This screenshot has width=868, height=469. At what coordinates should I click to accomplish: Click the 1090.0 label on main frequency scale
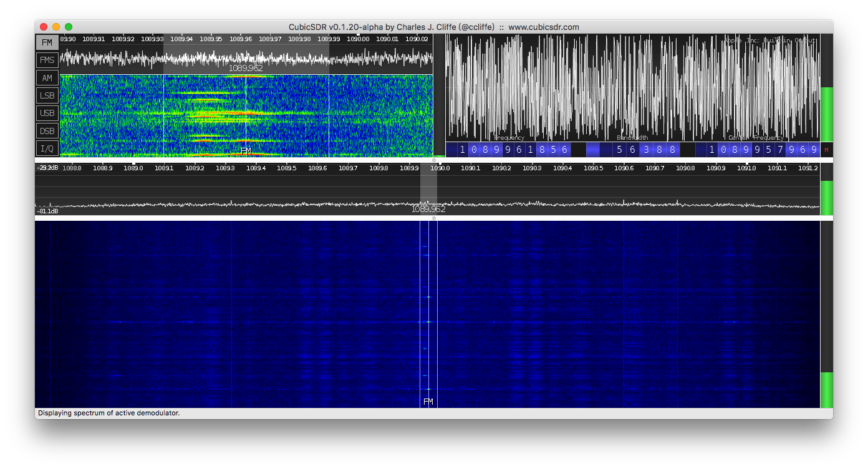click(x=439, y=168)
